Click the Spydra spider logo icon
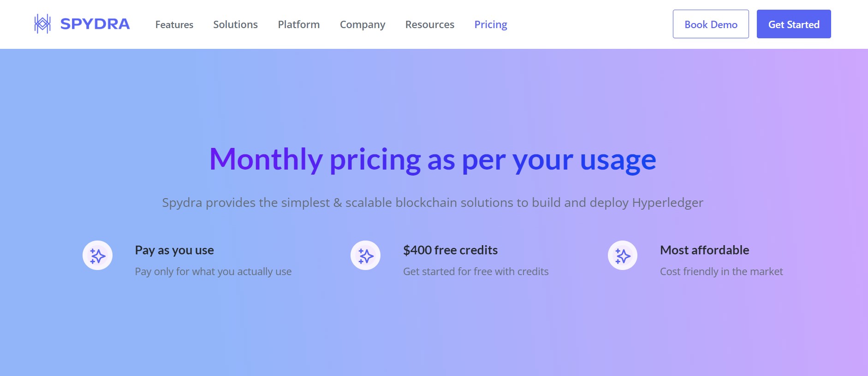Viewport: 868px width, 376px height. [42, 24]
